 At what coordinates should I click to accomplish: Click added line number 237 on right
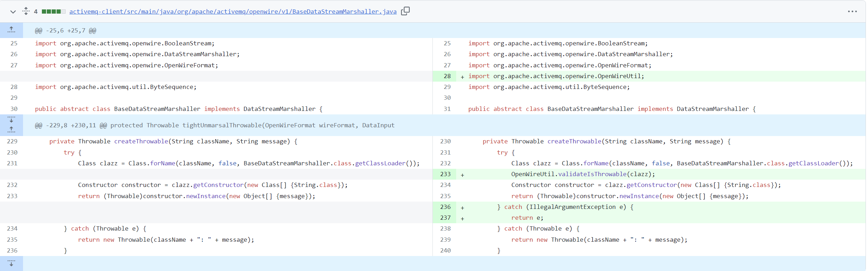[445, 218]
